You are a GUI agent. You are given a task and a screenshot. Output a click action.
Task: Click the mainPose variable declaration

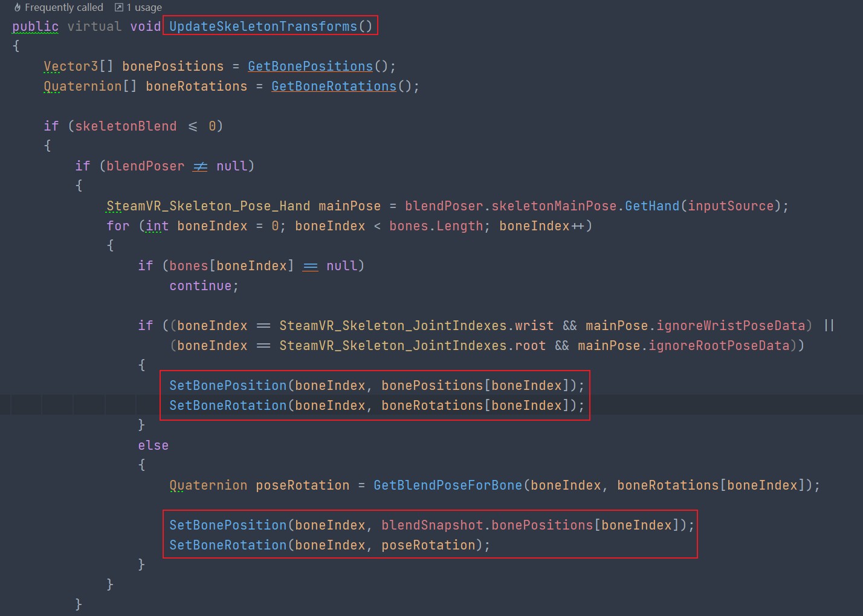point(350,206)
